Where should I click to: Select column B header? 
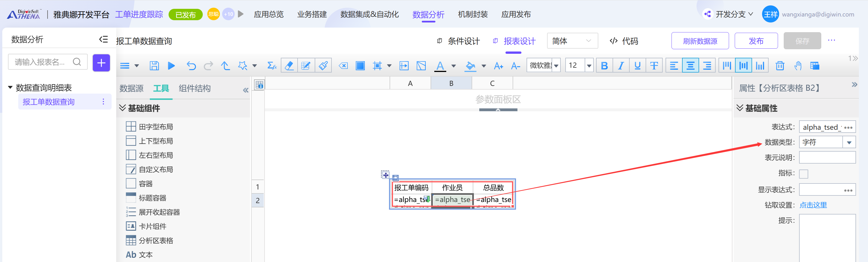(451, 83)
